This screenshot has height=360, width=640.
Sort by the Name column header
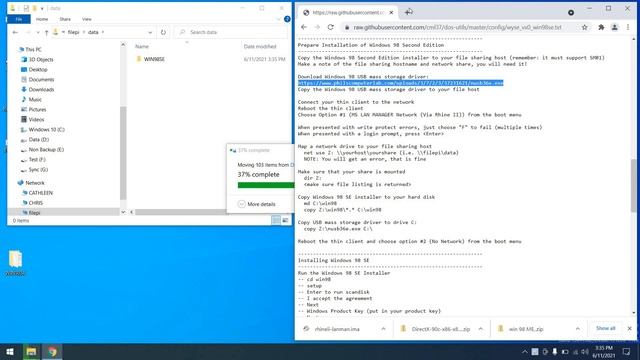point(142,47)
